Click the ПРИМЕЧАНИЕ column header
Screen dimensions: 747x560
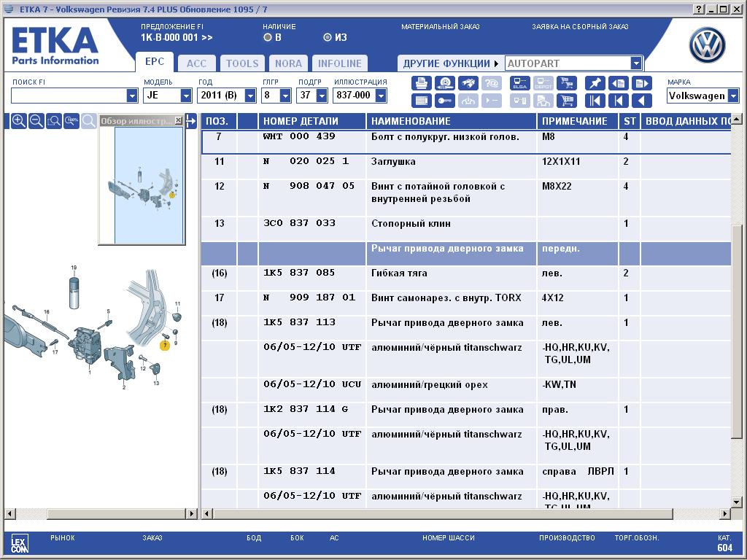tap(578, 122)
